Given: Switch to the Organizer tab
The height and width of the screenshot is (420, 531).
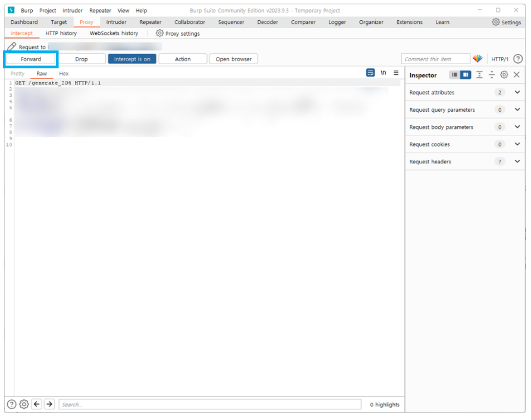Looking at the screenshot, I should click(x=371, y=22).
